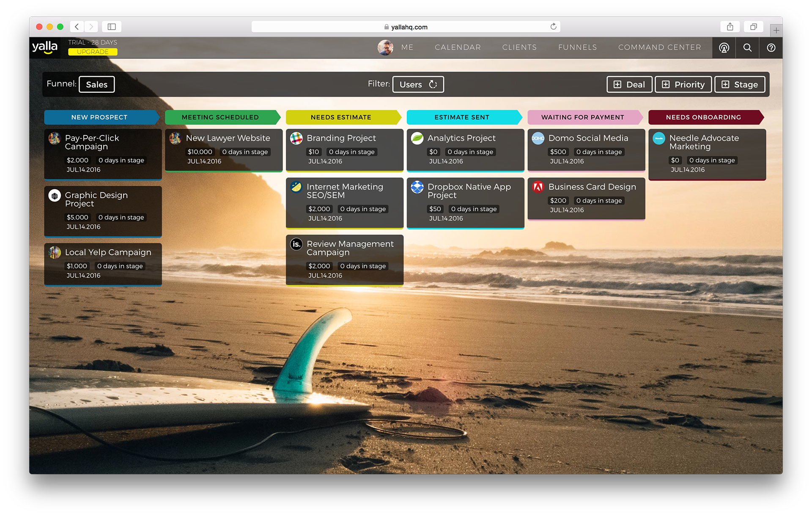This screenshot has width=812, height=516.
Task: Click the Users filter refresh/sync icon
Action: pos(433,84)
